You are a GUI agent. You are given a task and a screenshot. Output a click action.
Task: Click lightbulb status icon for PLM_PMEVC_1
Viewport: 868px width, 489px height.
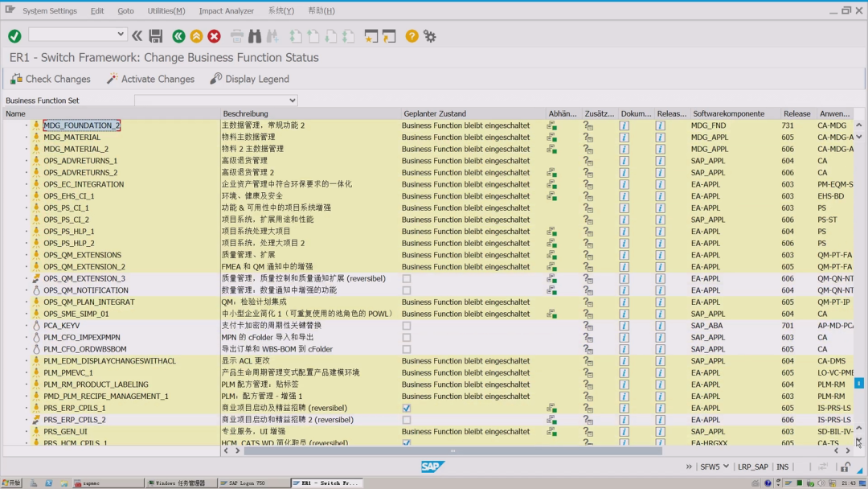click(36, 372)
